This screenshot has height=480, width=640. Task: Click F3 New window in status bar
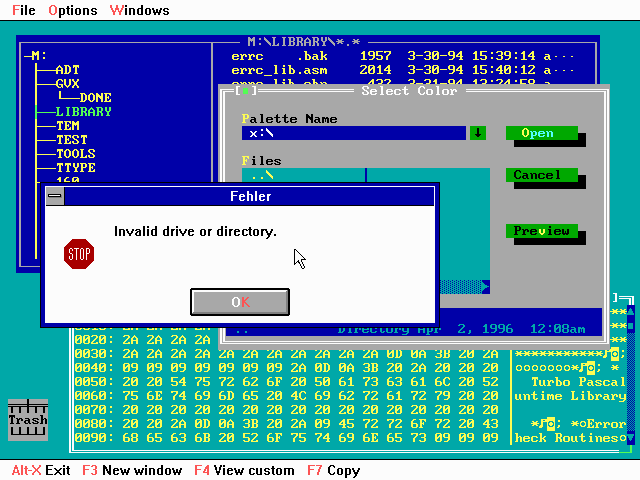pos(132,470)
